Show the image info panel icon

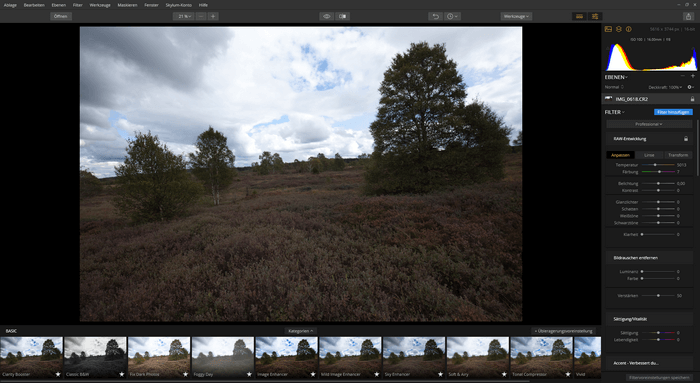(x=629, y=29)
